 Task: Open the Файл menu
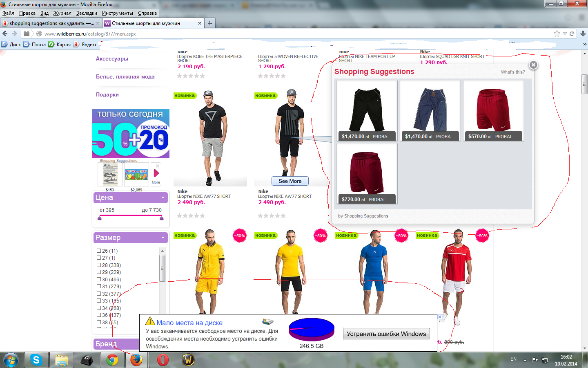tap(8, 13)
